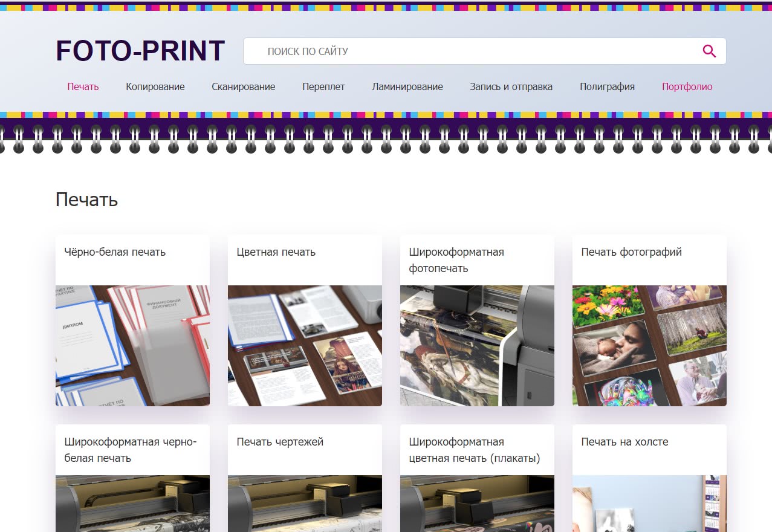Click thumbnail under Печать чертежей
772x532 pixels.
305,504
